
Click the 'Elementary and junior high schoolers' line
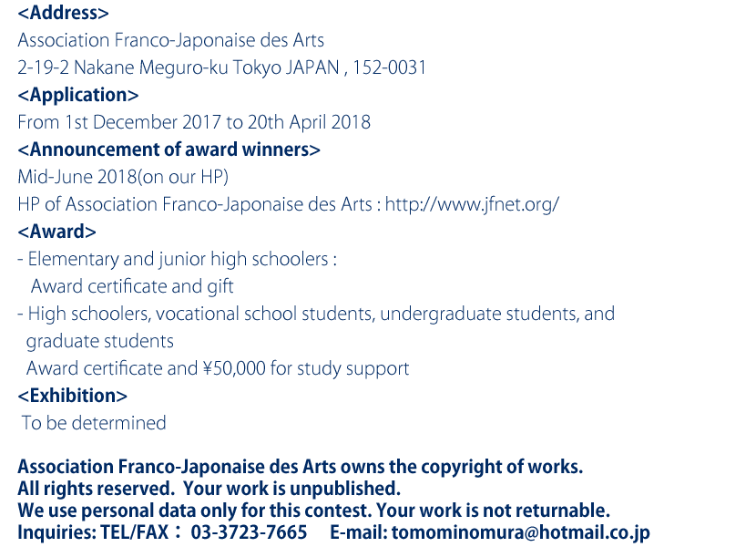point(177,259)
